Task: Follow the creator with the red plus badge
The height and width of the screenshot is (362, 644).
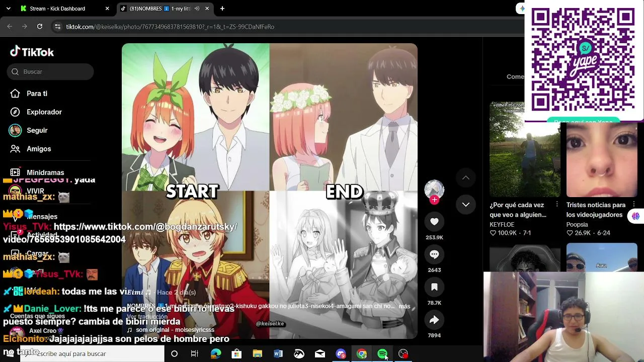Action: 434,200
